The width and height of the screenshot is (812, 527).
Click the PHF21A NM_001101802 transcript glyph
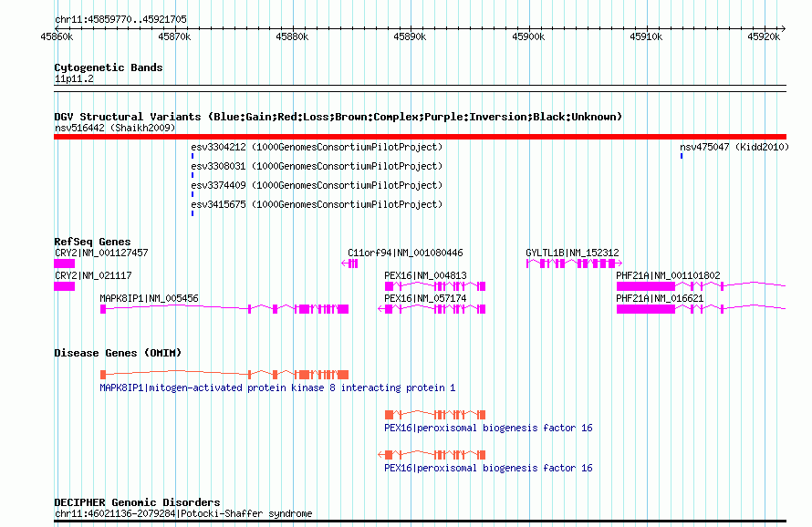[x=702, y=286]
